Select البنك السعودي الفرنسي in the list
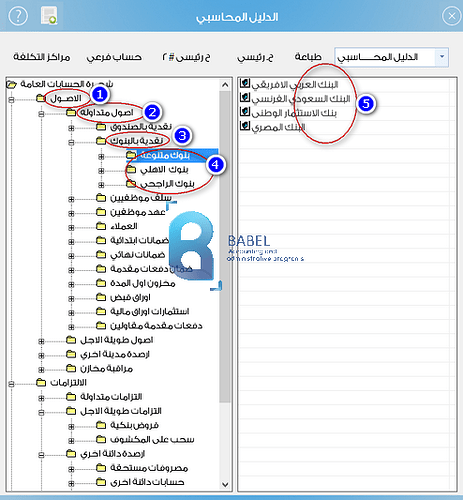Screen dimensions: 463x500 [x=301, y=99]
